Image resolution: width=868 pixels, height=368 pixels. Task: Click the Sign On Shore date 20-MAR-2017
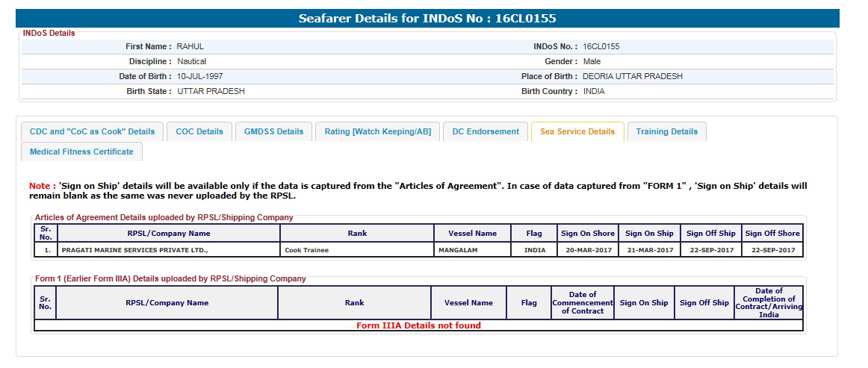588,250
